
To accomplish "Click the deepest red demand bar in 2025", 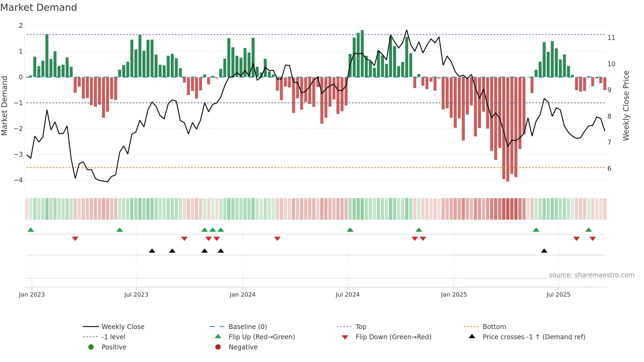I will coord(508,129).
